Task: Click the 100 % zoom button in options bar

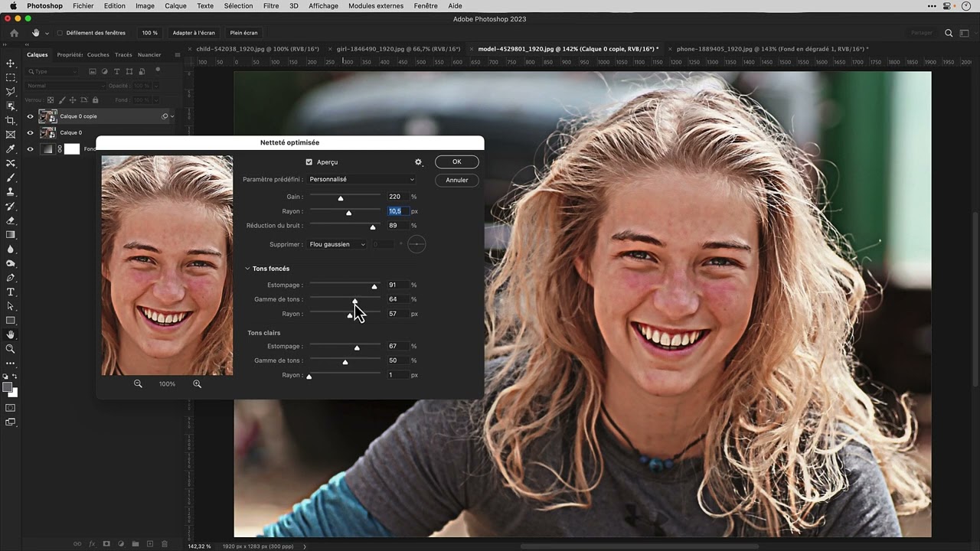Action: pos(150,33)
